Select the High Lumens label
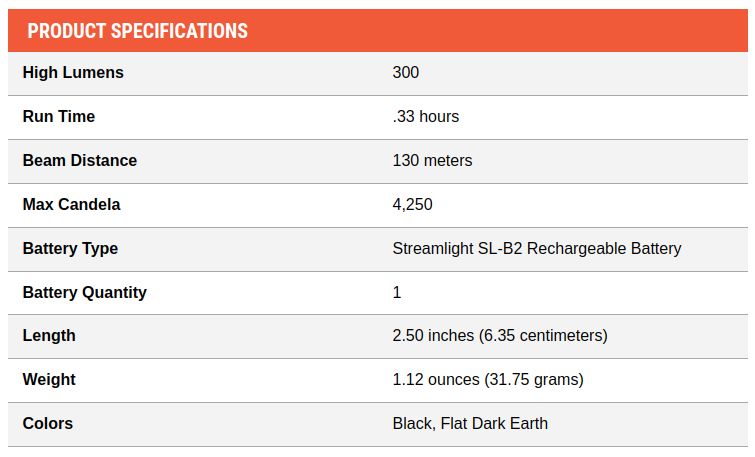755x457 pixels. tap(73, 73)
